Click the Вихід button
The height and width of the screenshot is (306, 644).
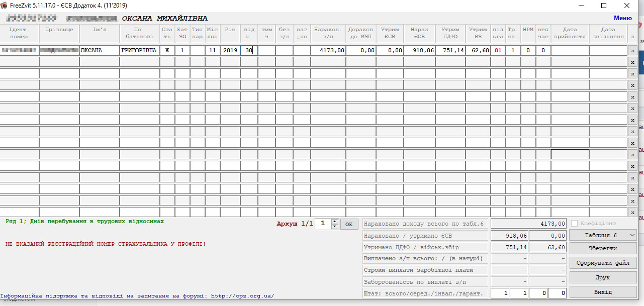click(x=603, y=292)
